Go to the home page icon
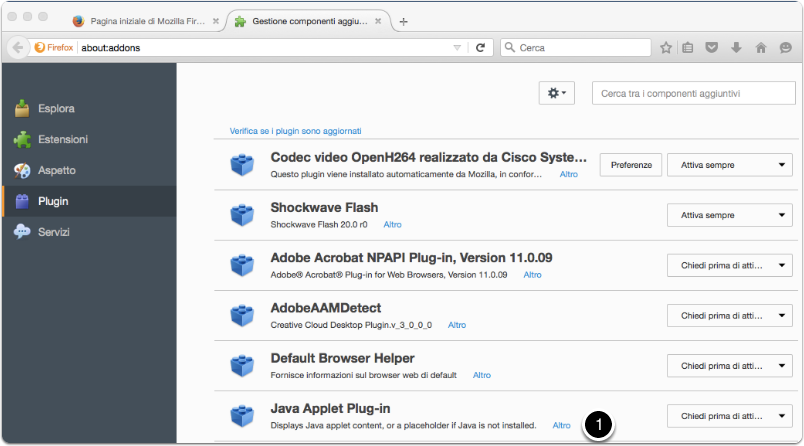Screen dimensions: 804x446 click(x=761, y=48)
